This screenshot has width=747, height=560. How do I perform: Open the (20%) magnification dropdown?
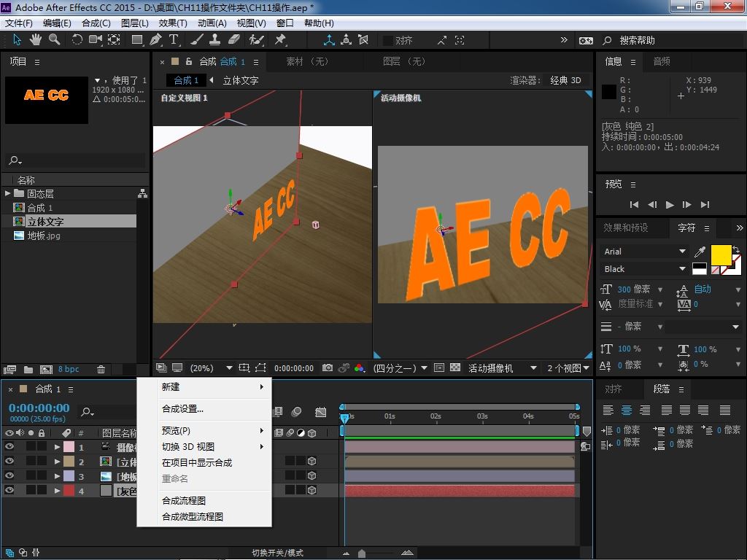coord(211,368)
